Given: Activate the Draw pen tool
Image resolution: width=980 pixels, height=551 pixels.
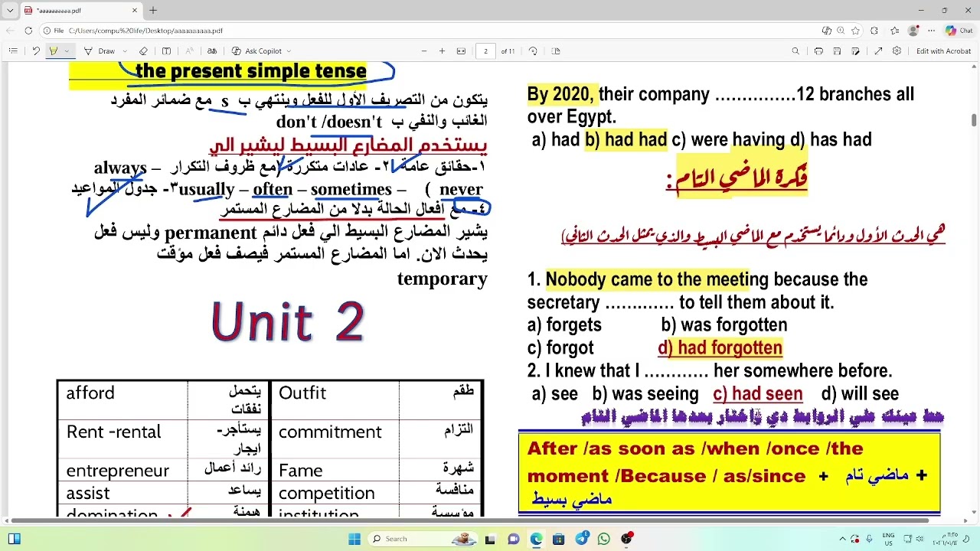Looking at the screenshot, I should click(x=100, y=51).
